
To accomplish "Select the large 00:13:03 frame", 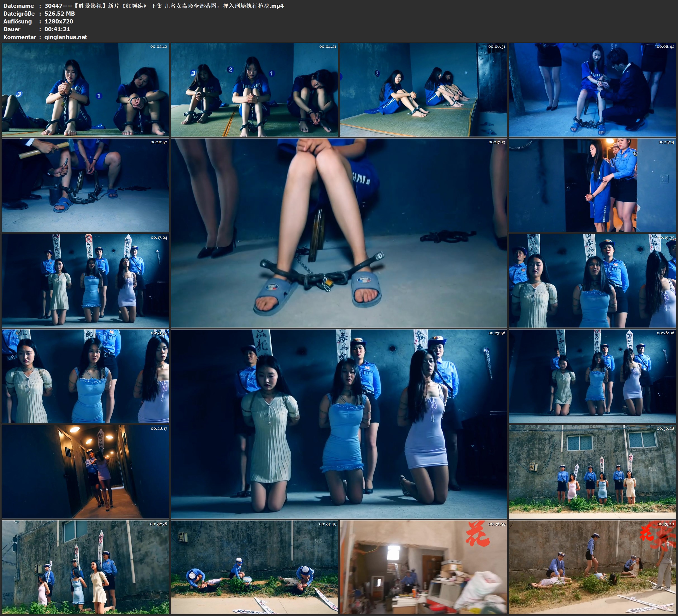I will point(339,233).
